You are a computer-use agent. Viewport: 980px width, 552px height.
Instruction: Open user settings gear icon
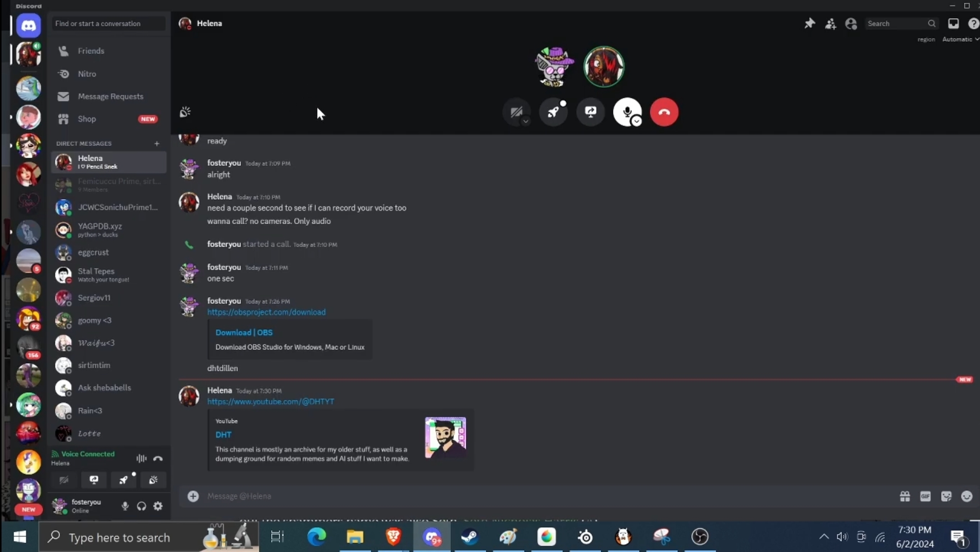pos(158,506)
